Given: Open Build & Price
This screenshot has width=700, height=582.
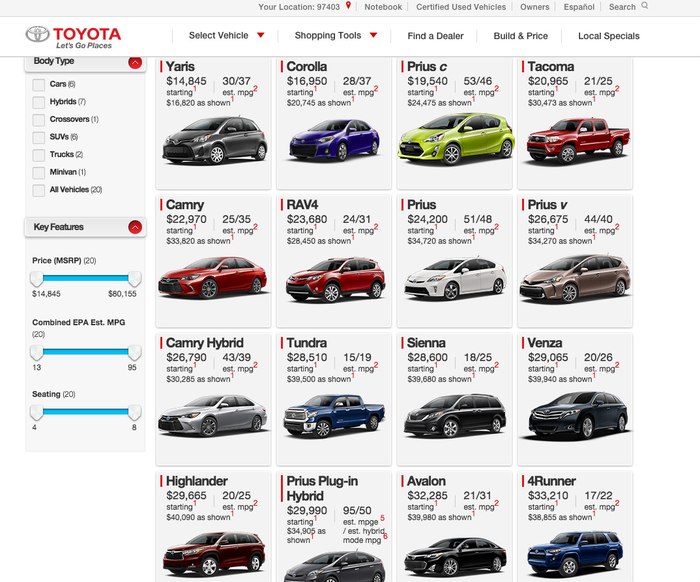Looking at the screenshot, I should tap(521, 36).
